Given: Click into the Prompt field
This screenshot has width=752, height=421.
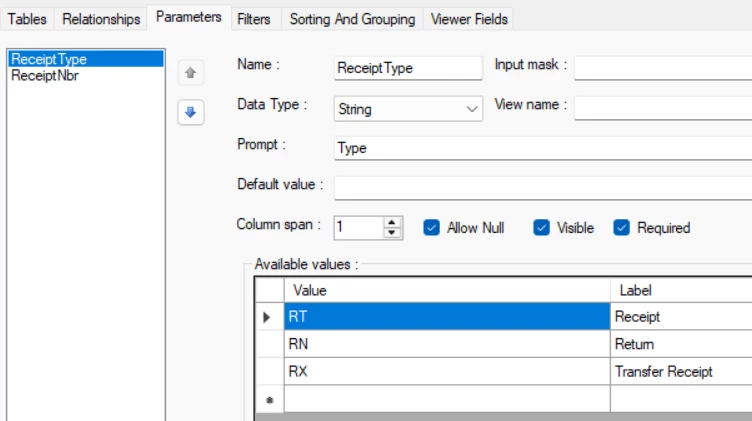Looking at the screenshot, I should coord(542,148).
